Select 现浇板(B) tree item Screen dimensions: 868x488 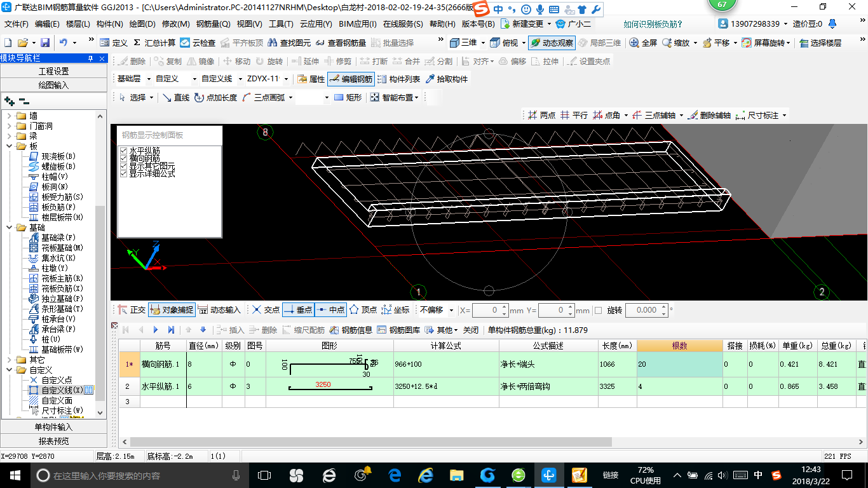[52, 156]
